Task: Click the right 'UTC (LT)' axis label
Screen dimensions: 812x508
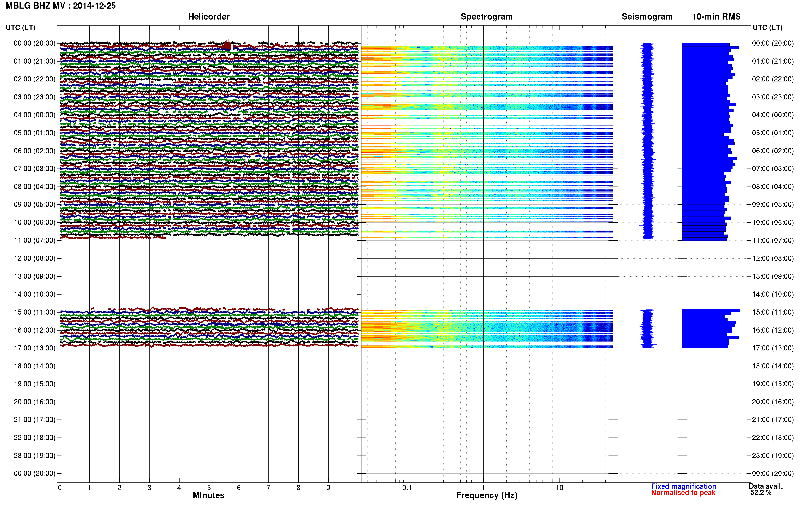Action: [767, 28]
